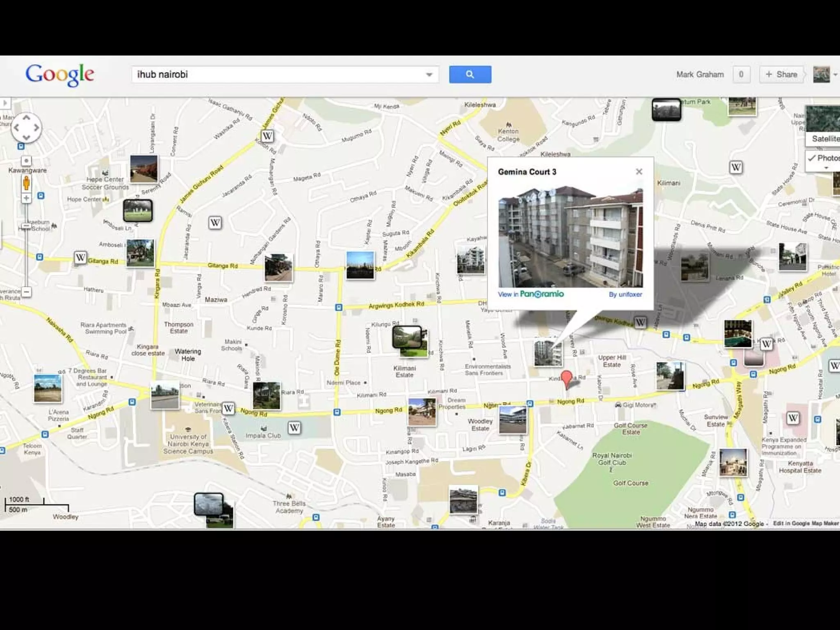Image resolution: width=840 pixels, height=630 pixels.
Task: Expand map layers list under Photos
Action: (826, 168)
